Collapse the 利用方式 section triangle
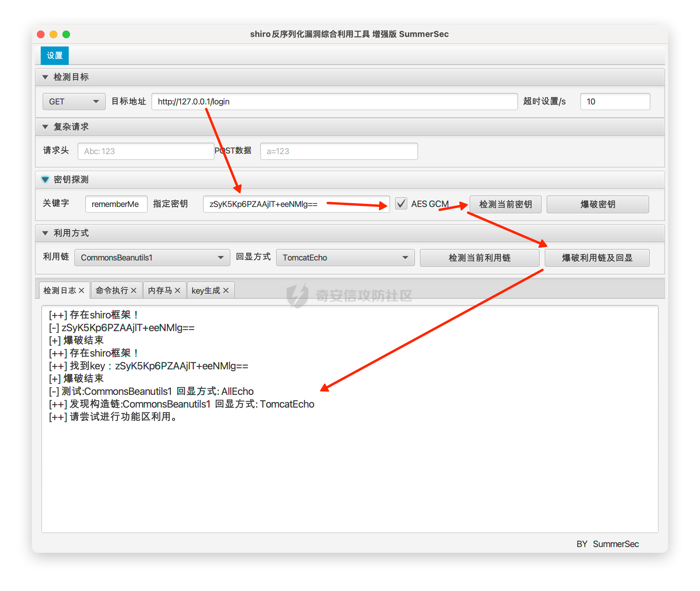The image size is (700, 591). [x=45, y=233]
